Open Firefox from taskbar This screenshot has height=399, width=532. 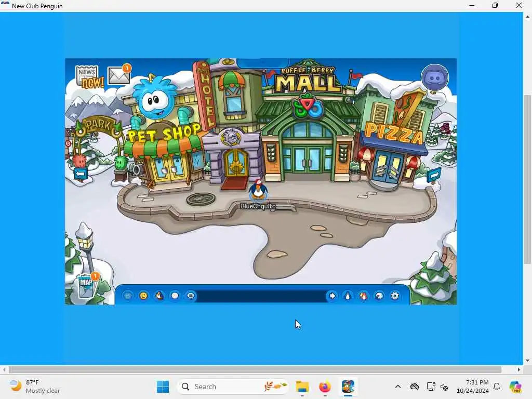click(325, 387)
